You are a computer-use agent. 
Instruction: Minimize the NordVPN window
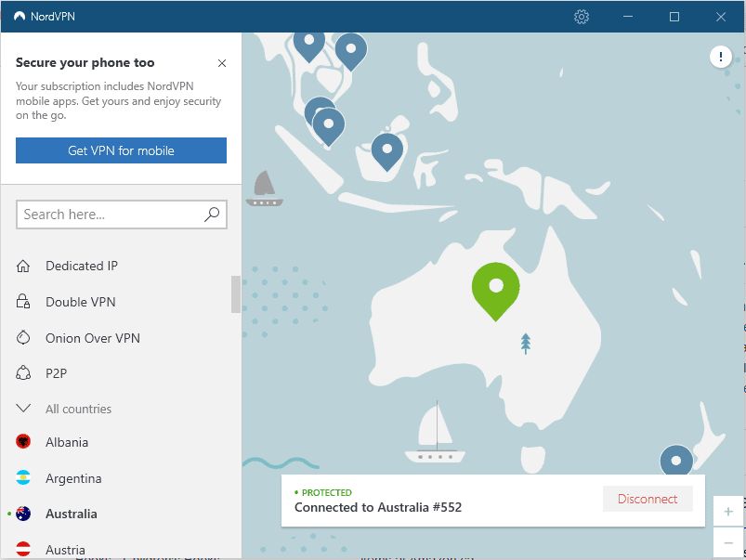click(x=627, y=17)
